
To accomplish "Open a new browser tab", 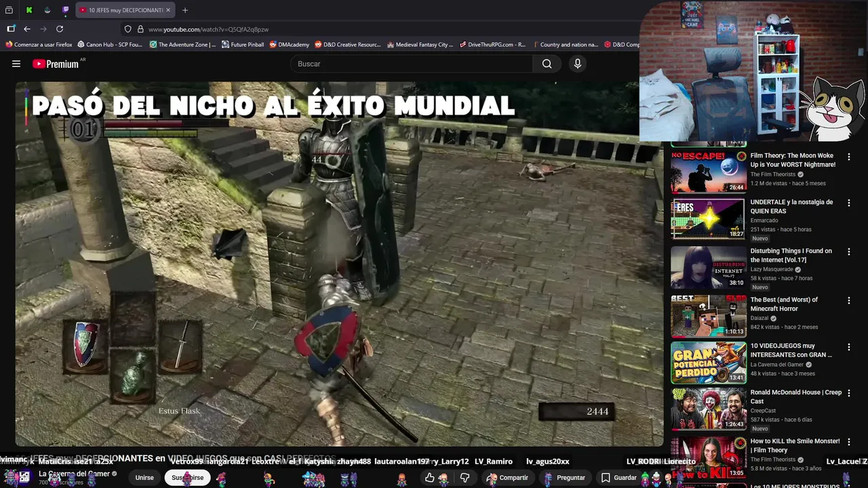I will (x=185, y=10).
